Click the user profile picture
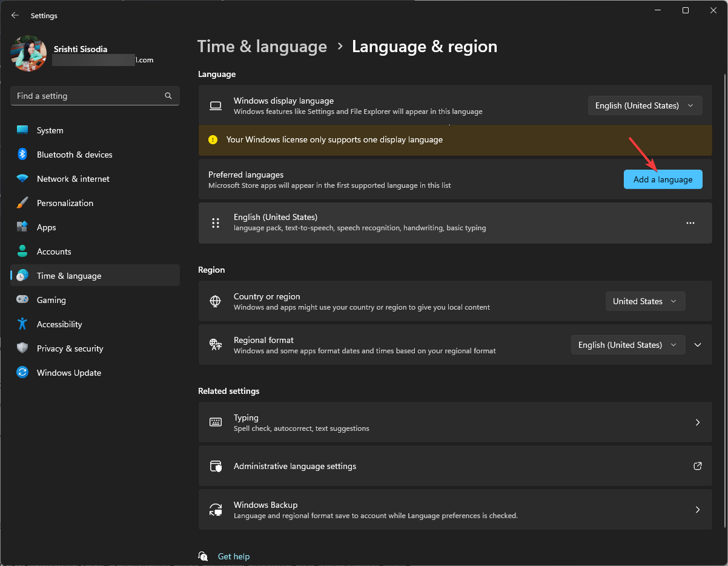 (28, 54)
